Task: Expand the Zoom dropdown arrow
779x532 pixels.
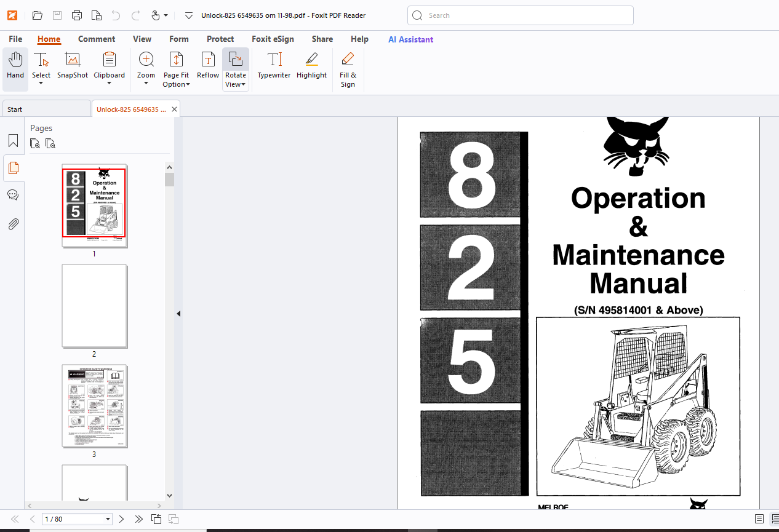Action: tap(146, 84)
